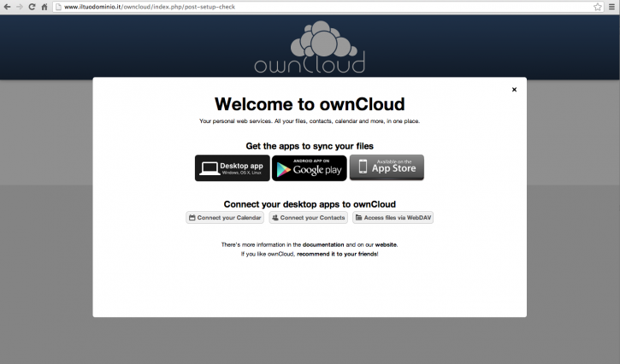
Task: Click recommend it to your friends link
Action: 337,254
